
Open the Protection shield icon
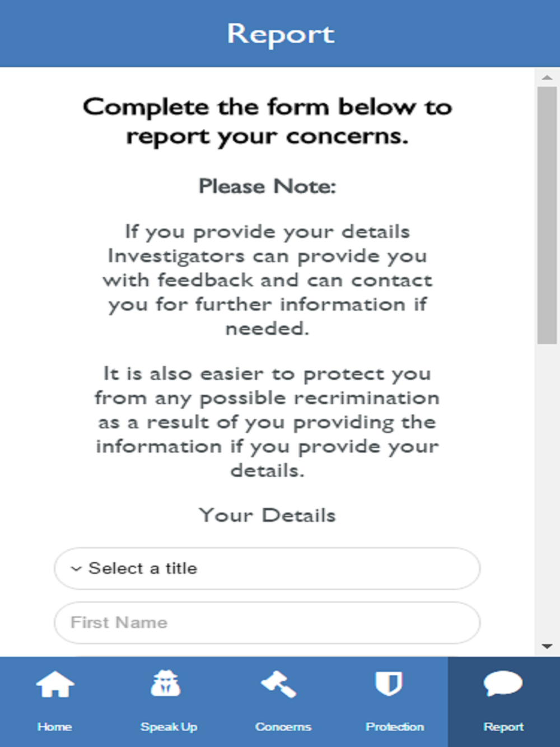(x=389, y=683)
